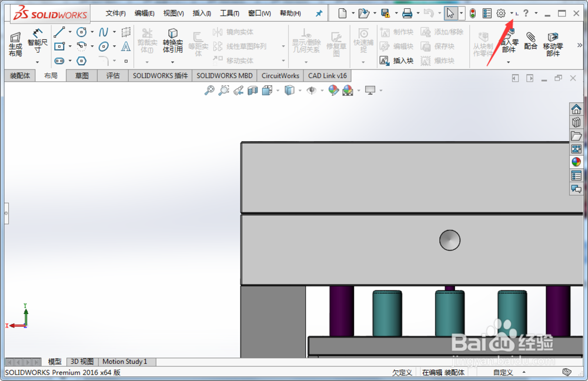588x381 pixels.
Task: Select the Polygon sketch tool
Action: click(81, 61)
